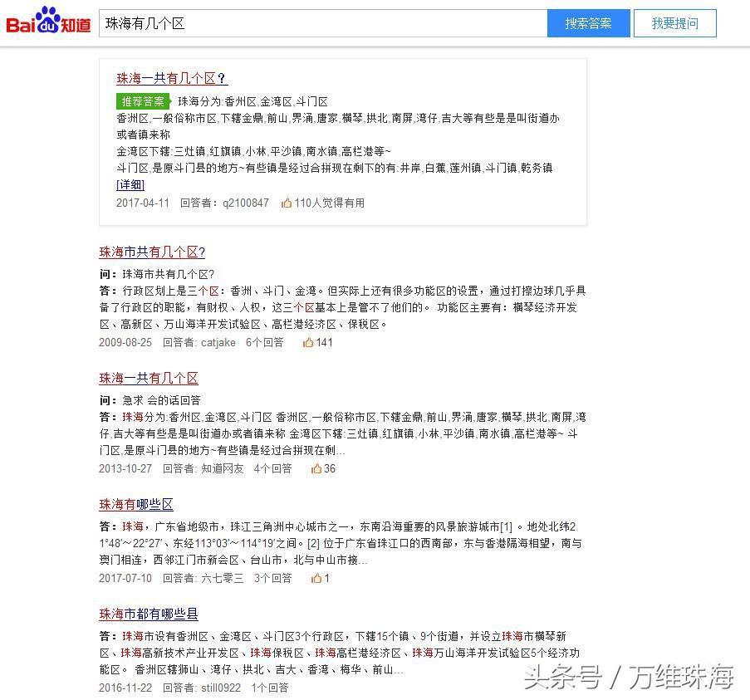Click the 搜索答案 button
Image resolution: width=750 pixels, height=700 pixels.
point(588,23)
